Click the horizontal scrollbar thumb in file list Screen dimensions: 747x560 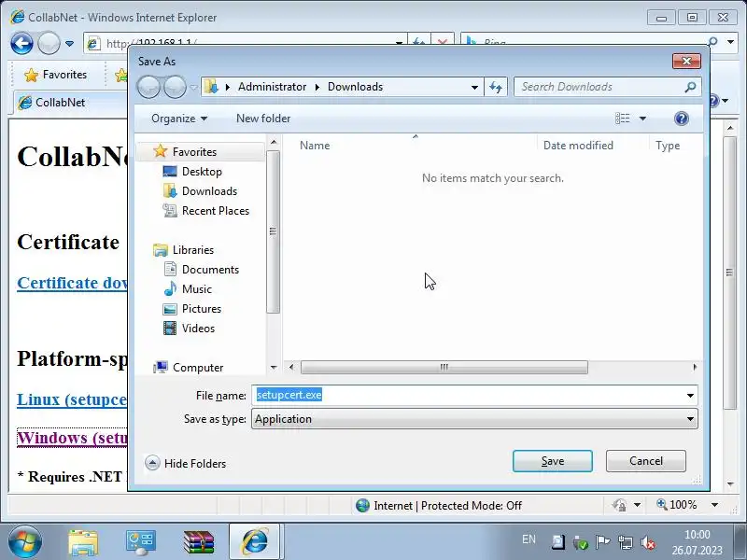pyautogui.click(x=444, y=367)
